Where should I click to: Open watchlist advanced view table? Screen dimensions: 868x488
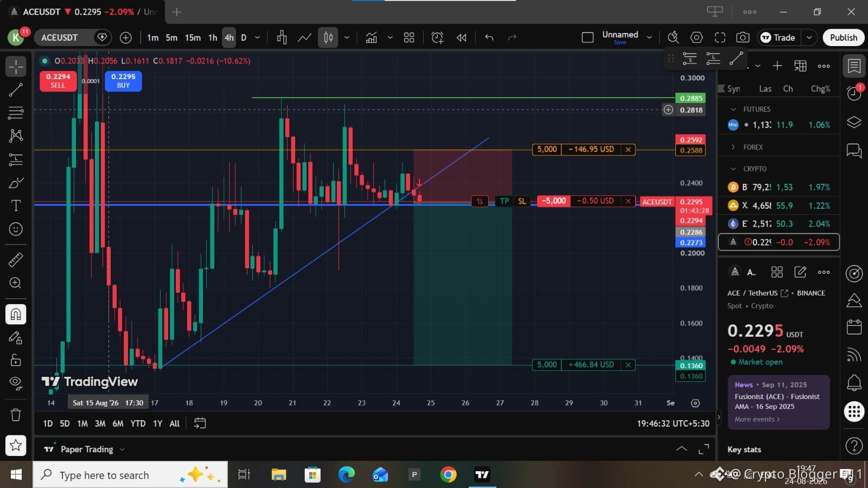click(x=800, y=66)
